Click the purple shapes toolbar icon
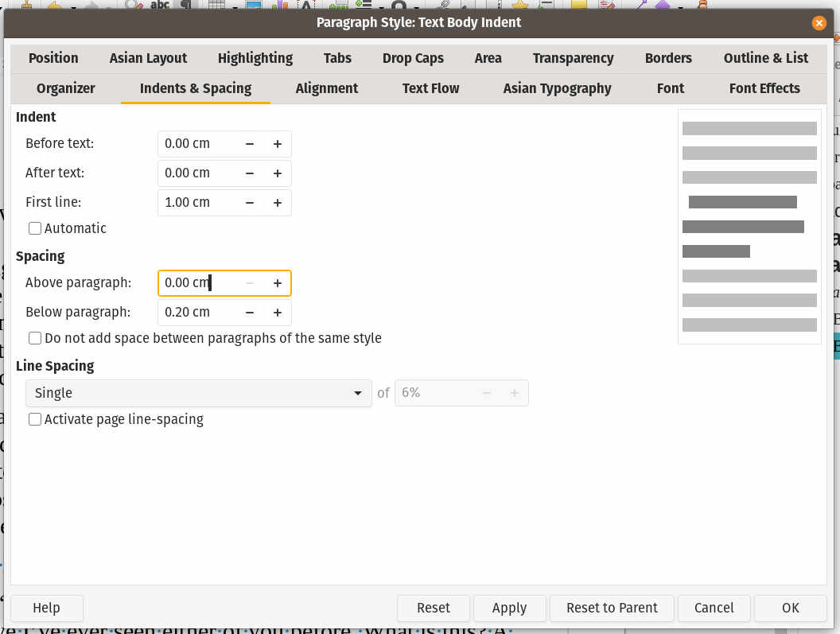Image resolution: width=840 pixels, height=634 pixels. [x=663, y=5]
